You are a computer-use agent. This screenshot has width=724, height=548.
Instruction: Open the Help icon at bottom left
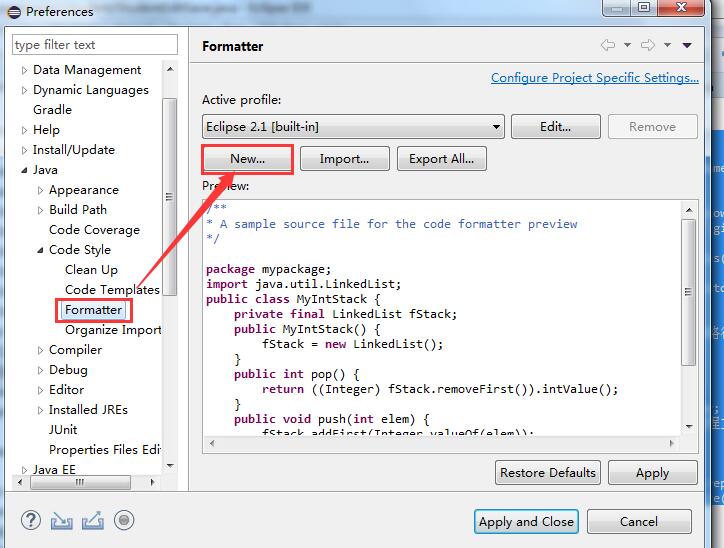[x=30, y=520]
